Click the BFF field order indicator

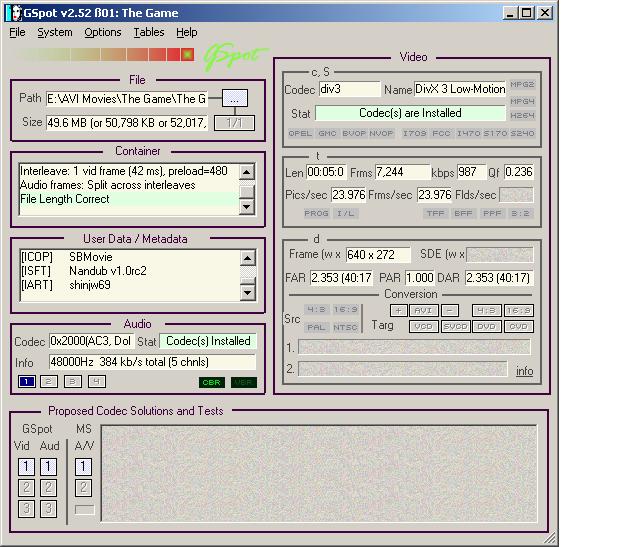coord(463,213)
